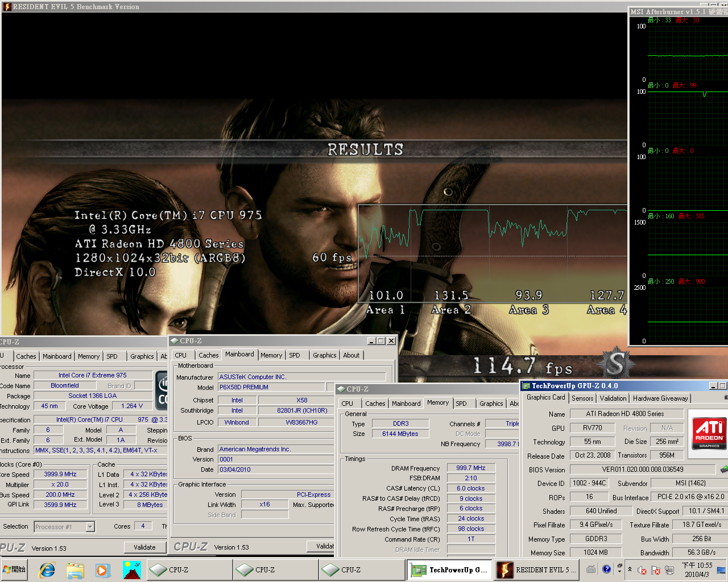Click Release Date value Oct 23, 2008

point(592,455)
